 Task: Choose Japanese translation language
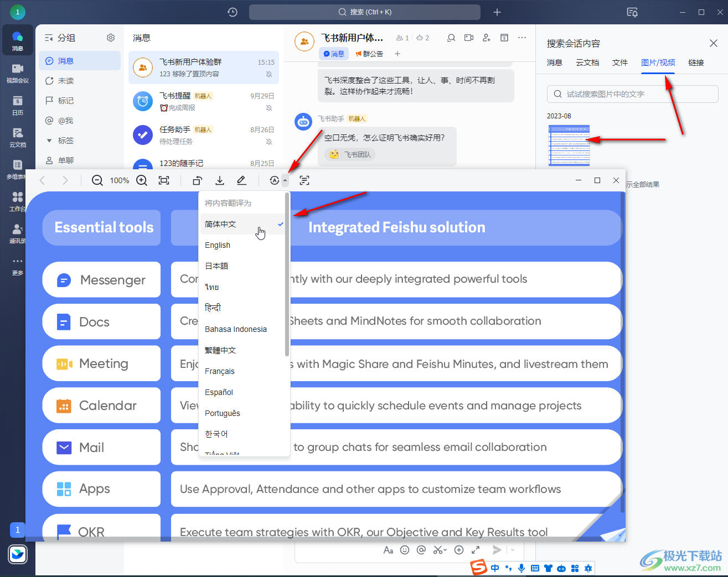pos(244,266)
